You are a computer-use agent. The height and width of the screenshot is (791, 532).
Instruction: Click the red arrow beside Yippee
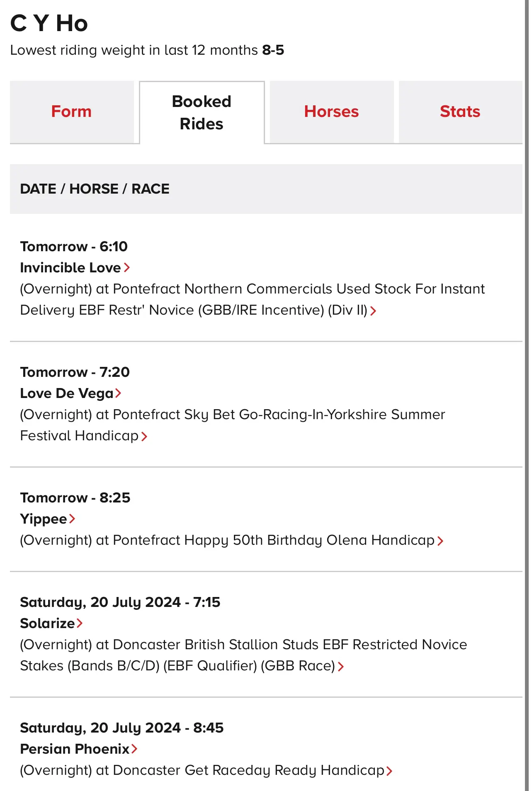72,519
